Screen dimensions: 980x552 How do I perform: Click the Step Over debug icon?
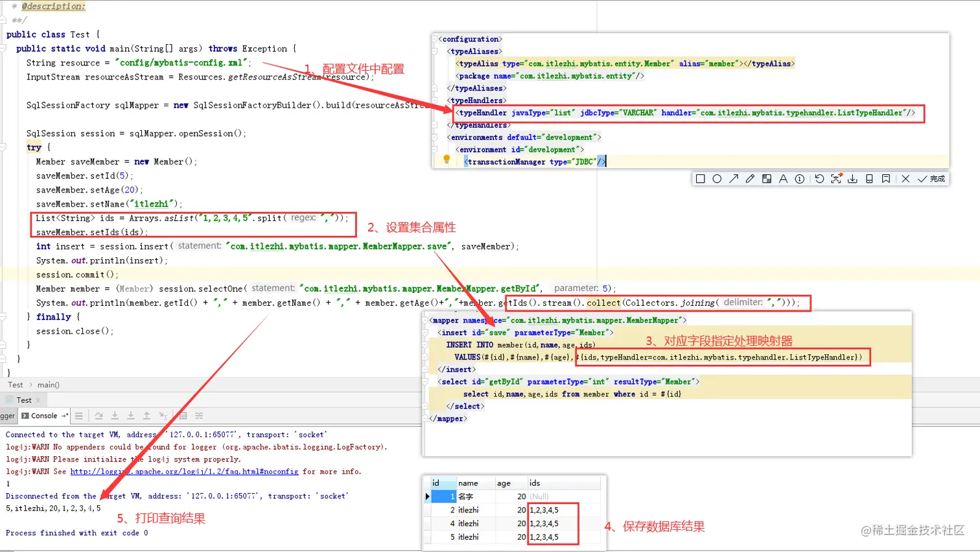[x=99, y=416]
